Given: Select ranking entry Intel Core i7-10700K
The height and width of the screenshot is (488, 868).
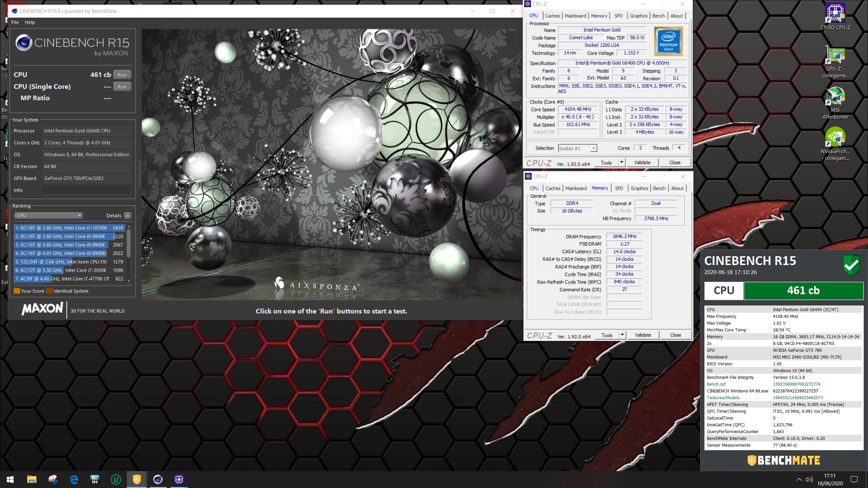Looking at the screenshot, I should (70, 228).
